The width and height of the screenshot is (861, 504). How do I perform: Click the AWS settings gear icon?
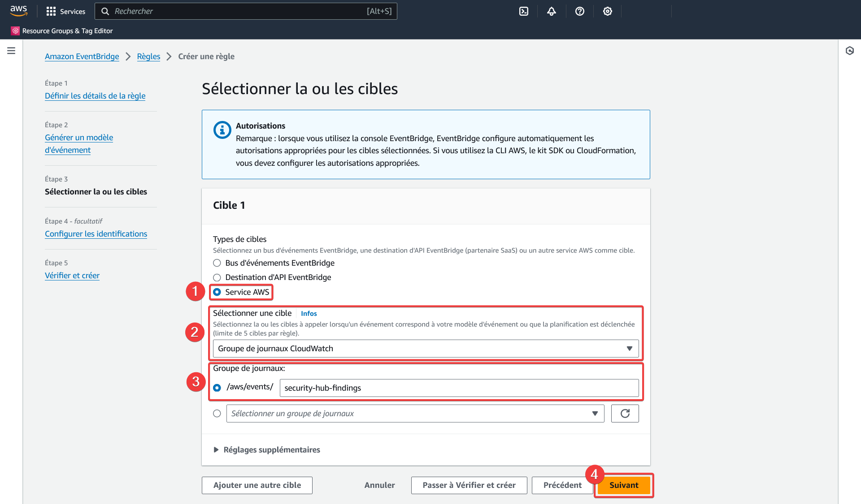coord(608,11)
